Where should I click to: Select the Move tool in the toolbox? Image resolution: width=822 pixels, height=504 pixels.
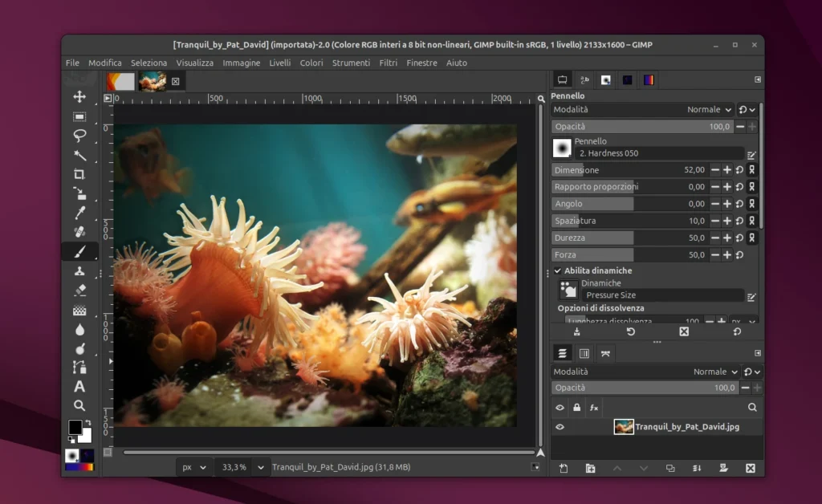(80, 95)
